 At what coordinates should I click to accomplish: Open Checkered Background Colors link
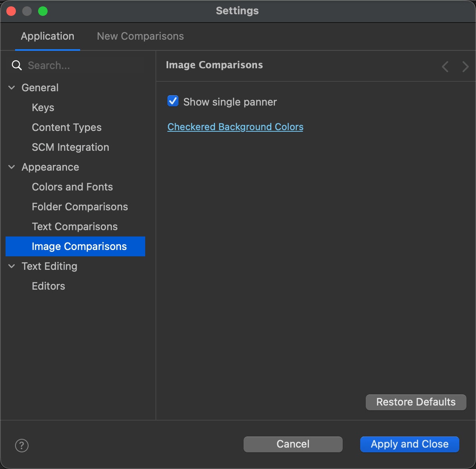click(235, 127)
